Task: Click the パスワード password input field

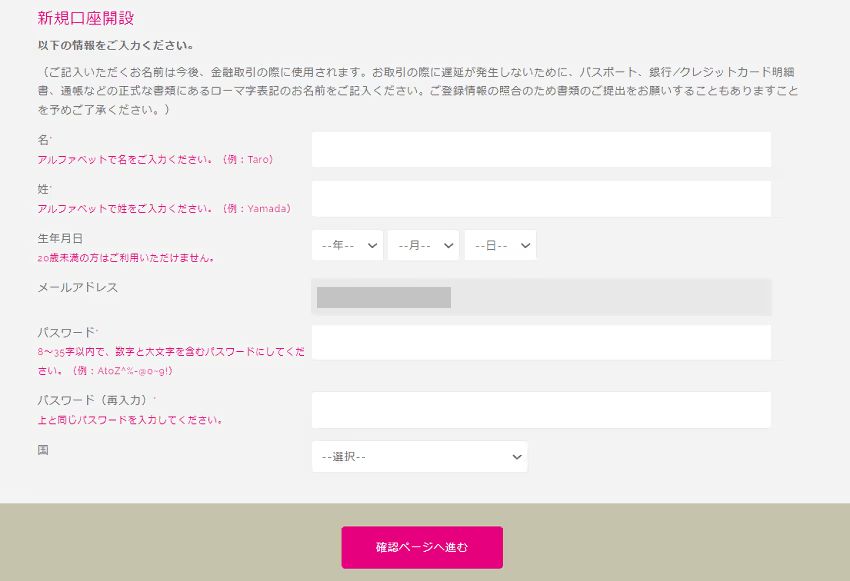Action: pos(541,343)
